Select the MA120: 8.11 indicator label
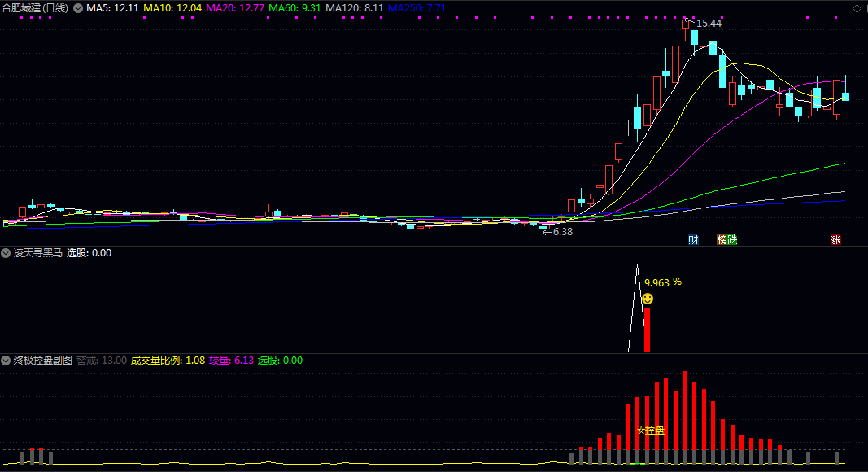 (355, 8)
